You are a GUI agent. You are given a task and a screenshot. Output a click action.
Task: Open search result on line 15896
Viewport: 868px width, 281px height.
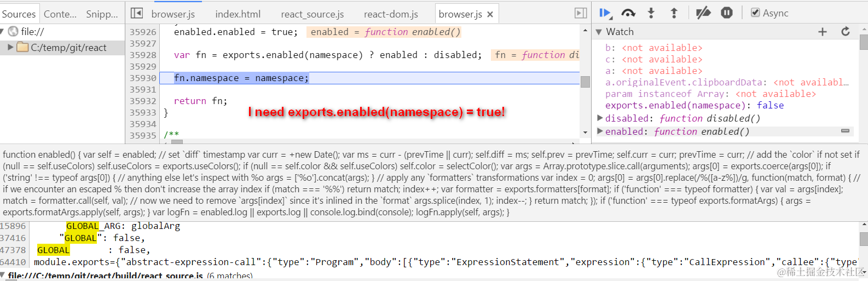[123, 226]
